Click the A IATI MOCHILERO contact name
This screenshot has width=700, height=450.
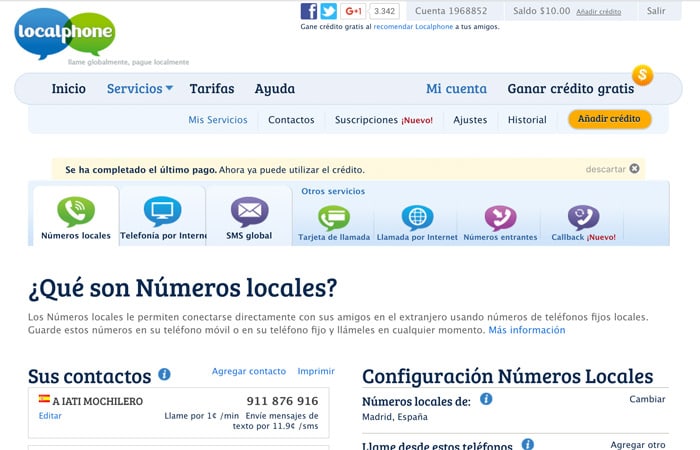coord(98,401)
